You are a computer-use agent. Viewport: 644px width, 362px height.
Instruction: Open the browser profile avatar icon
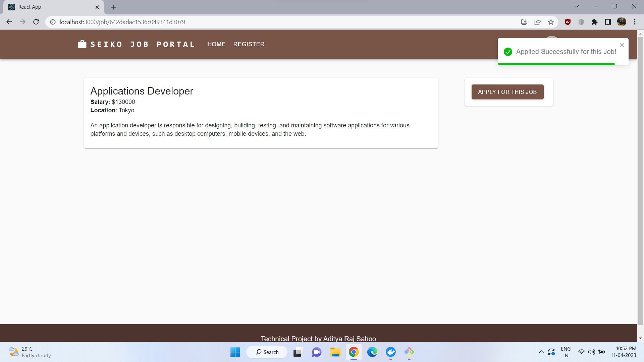622,22
